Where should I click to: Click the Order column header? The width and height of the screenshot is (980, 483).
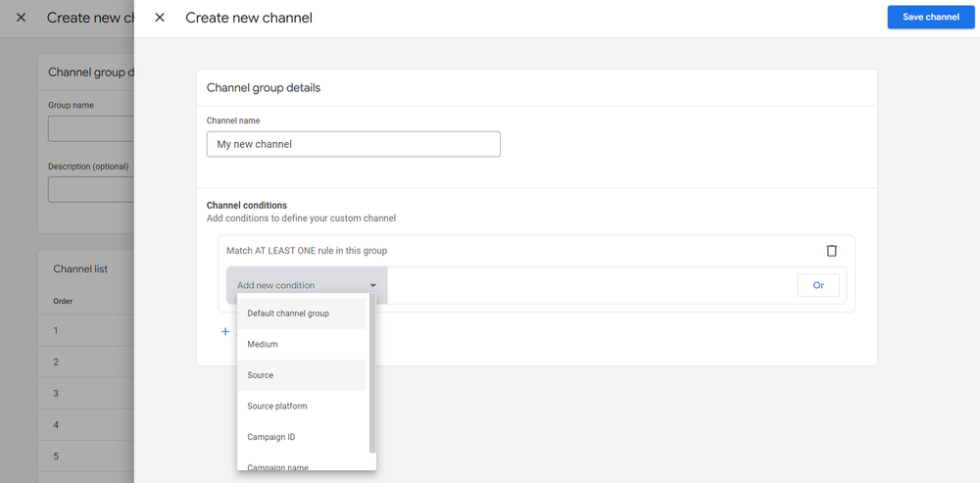63,301
